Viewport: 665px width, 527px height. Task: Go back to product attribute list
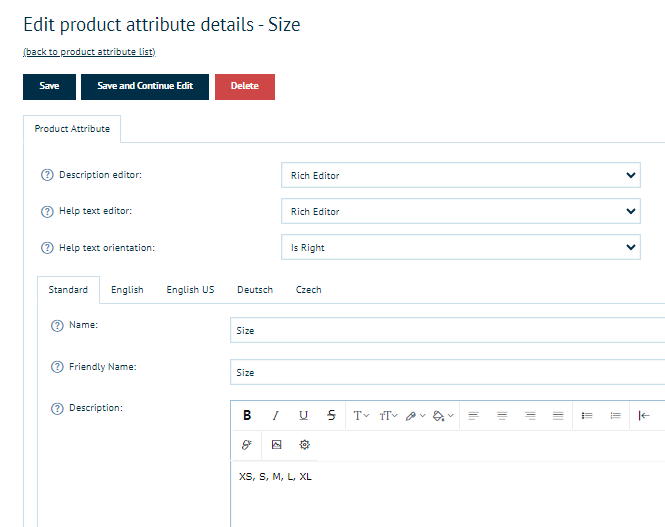(x=89, y=52)
